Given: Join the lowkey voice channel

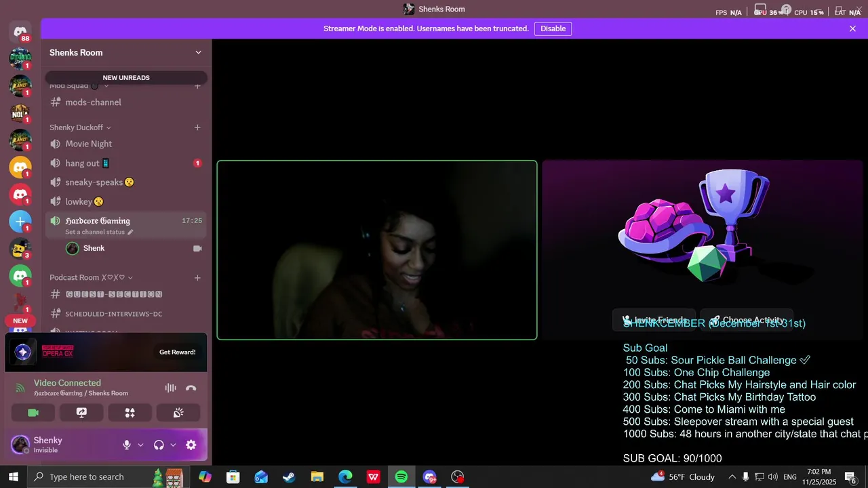Looking at the screenshot, I should click(125, 201).
